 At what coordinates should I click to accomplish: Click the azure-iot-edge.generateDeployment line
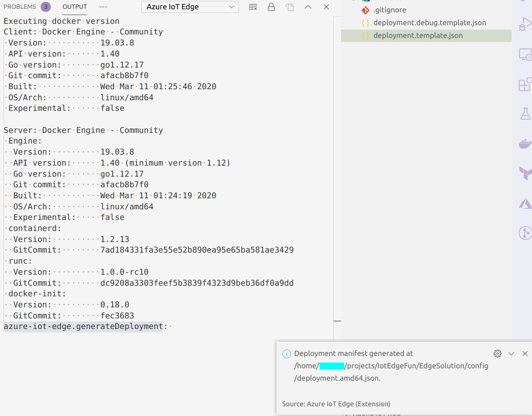85,326
